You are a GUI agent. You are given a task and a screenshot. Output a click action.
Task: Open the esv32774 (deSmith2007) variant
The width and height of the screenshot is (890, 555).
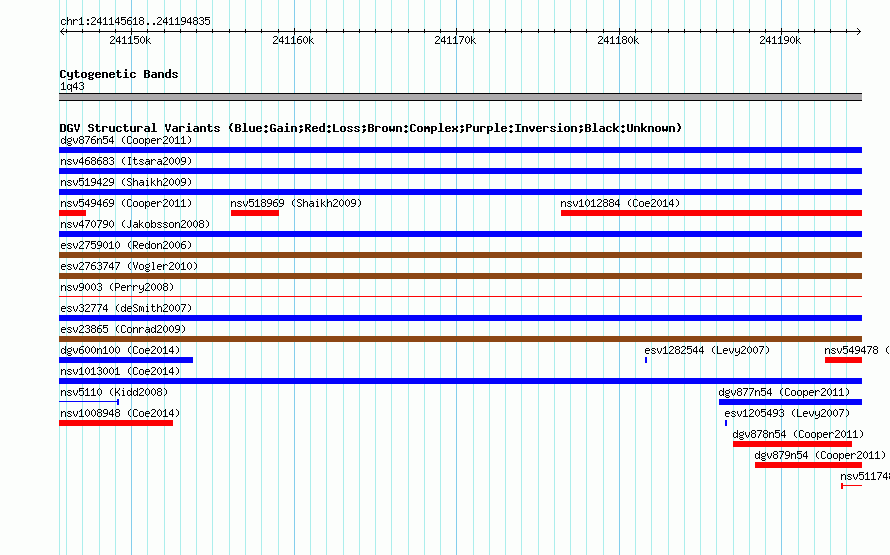(x=126, y=308)
